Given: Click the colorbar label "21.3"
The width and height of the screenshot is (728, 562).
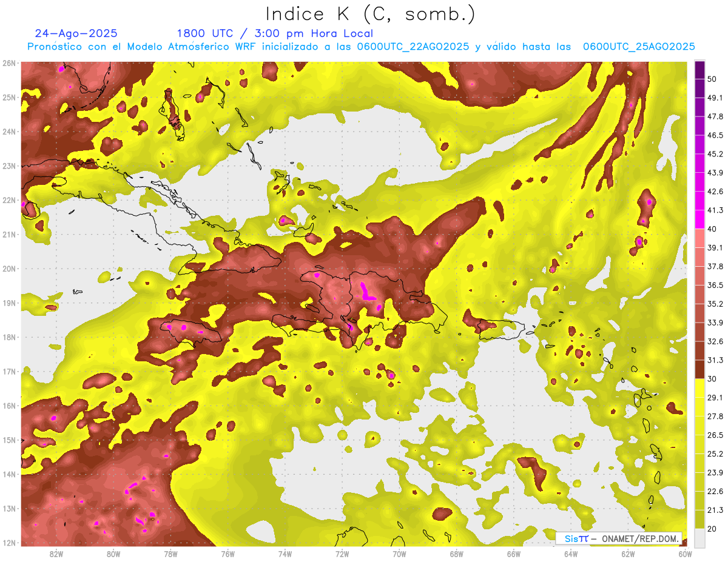Looking at the screenshot, I should [715, 510].
